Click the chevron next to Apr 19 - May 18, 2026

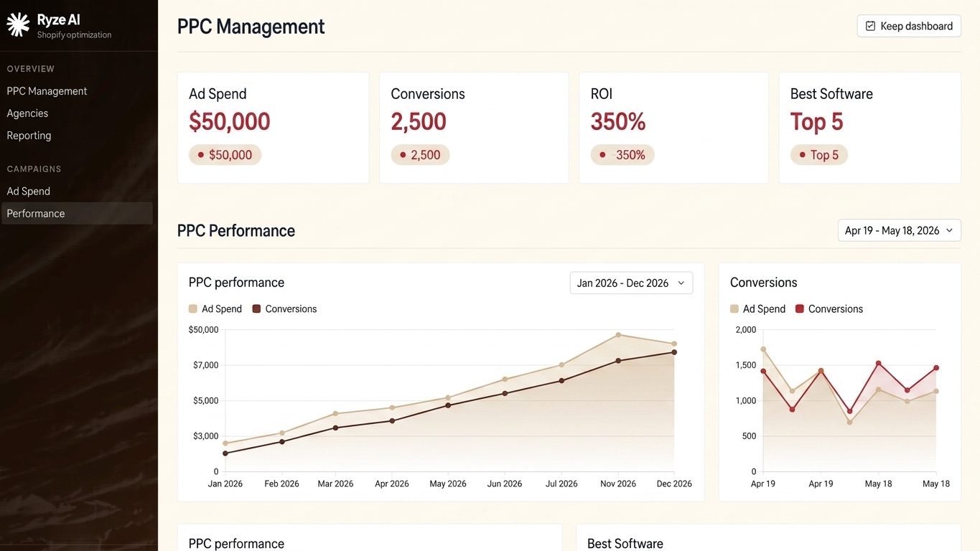pyautogui.click(x=949, y=230)
